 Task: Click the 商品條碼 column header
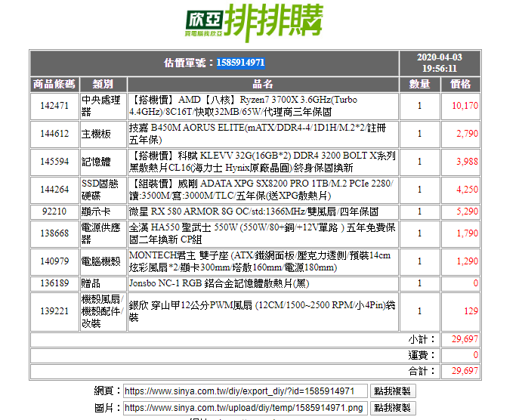pyautogui.click(x=54, y=84)
